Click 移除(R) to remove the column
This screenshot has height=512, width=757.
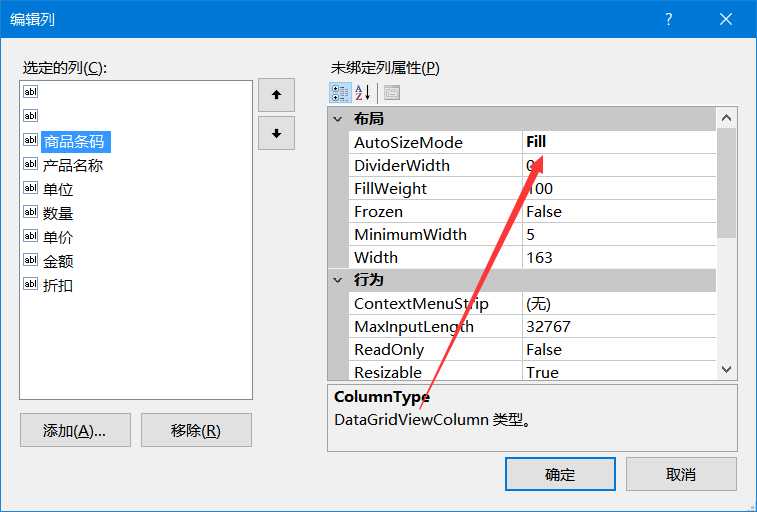coord(196,430)
